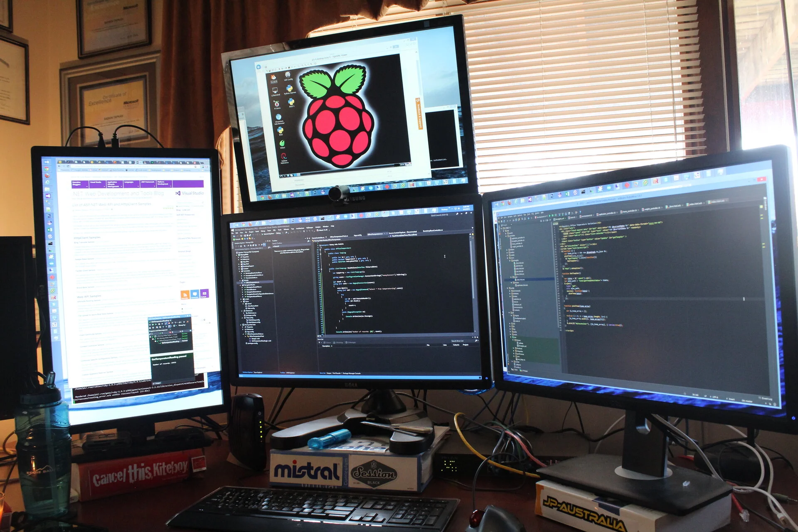
Task: Open IDLE 3 desktop shortcut
Action: point(291,102)
